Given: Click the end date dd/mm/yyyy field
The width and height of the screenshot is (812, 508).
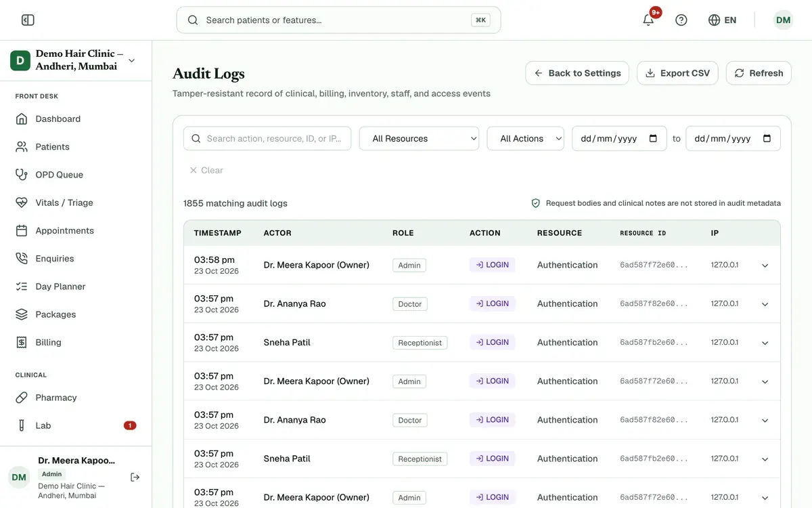Looking at the screenshot, I should point(733,138).
